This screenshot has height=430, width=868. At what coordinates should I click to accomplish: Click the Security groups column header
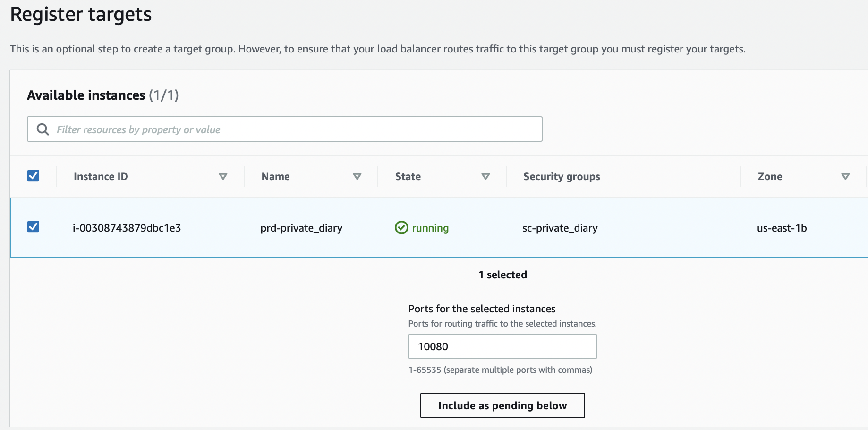(562, 177)
